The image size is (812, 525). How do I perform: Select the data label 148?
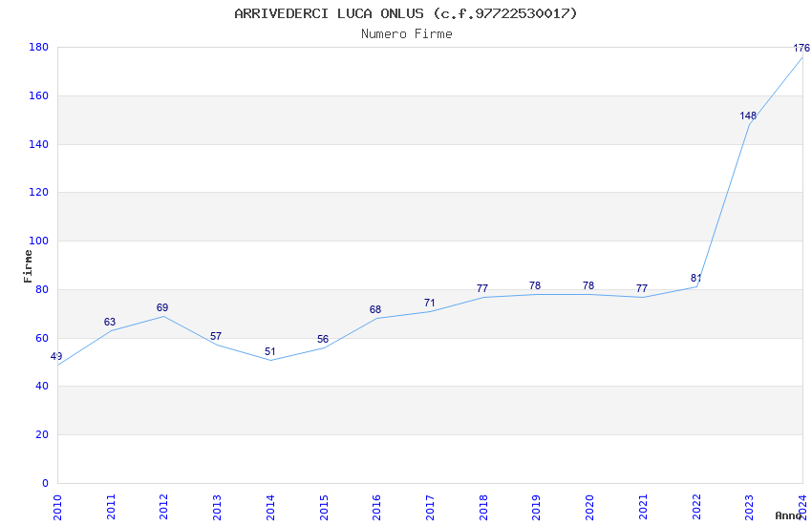pos(748,115)
